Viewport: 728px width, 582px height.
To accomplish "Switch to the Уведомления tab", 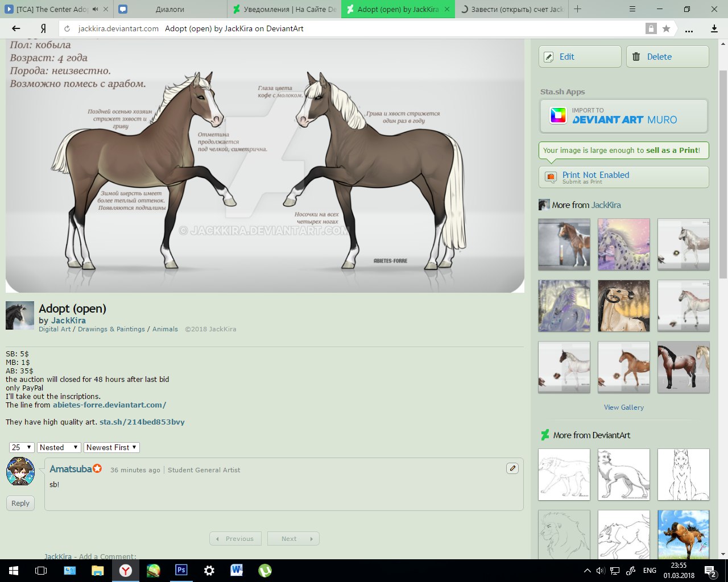I will point(284,9).
